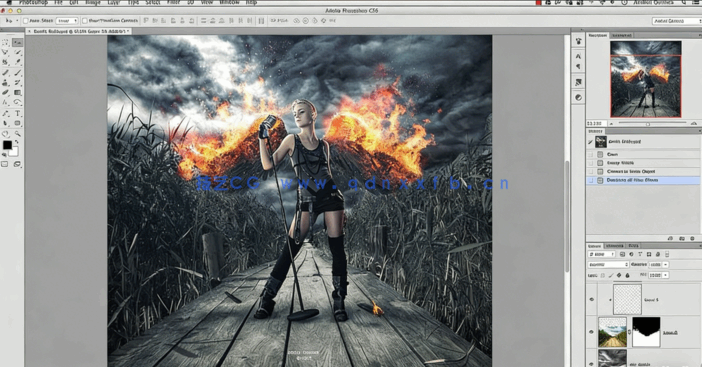This screenshot has width=702, height=367.
Task: Enable the Auto-Select checkbox
Action: pyautogui.click(x=26, y=21)
